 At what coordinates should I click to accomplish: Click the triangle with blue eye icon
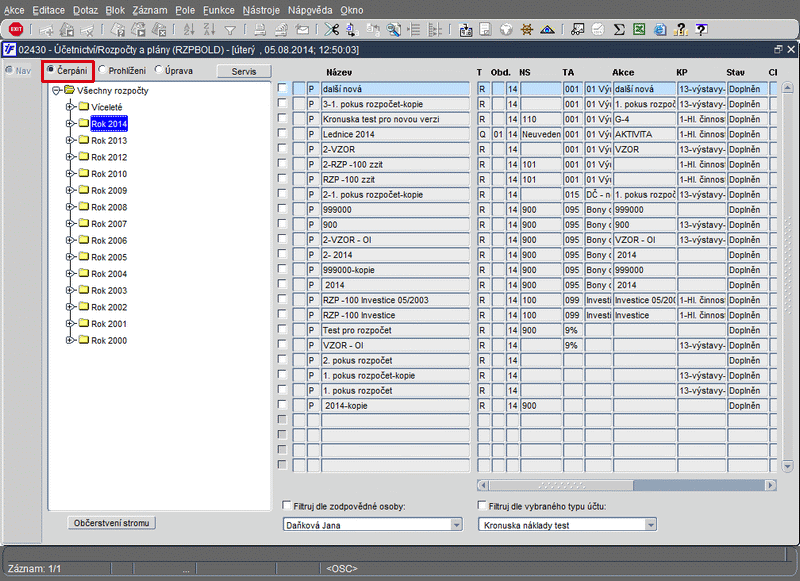[547, 30]
